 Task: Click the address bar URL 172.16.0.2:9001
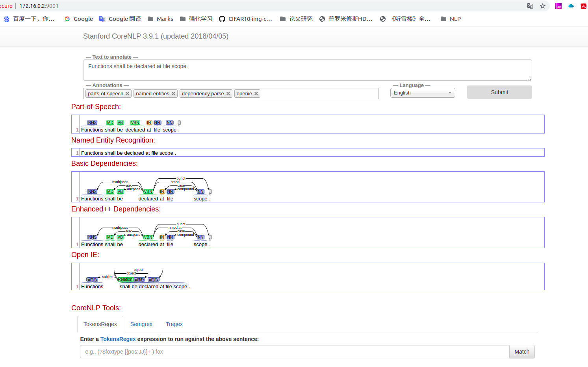[39, 6]
